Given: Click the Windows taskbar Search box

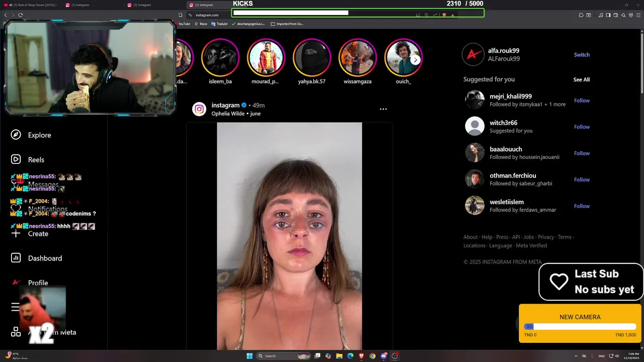Looking at the screenshot, I should coord(284,356).
